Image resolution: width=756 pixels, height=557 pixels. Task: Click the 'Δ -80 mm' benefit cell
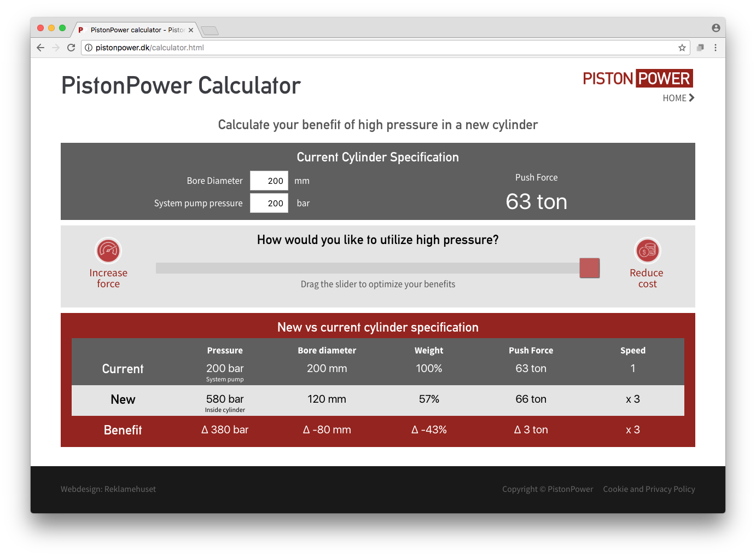point(327,430)
